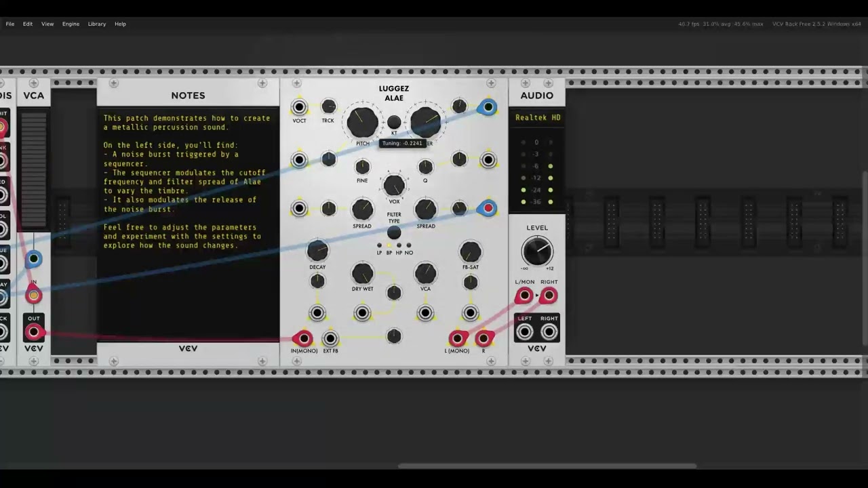Click the right SPREAD knob
868x488 pixels.
(x=425, y=209)
